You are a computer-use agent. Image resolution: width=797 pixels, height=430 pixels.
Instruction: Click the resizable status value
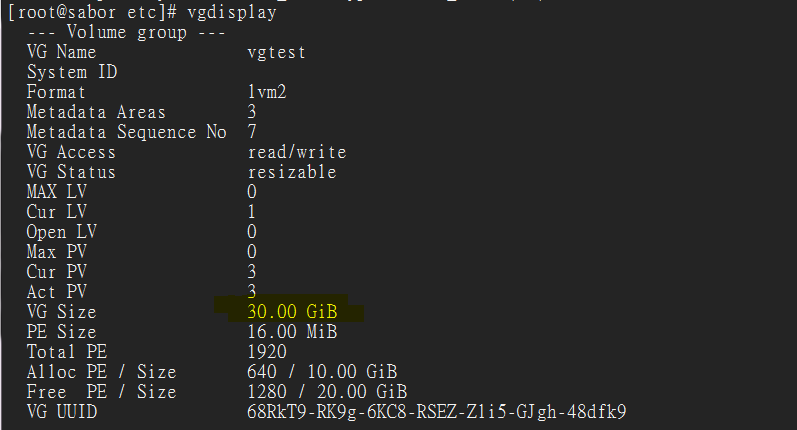292,172
